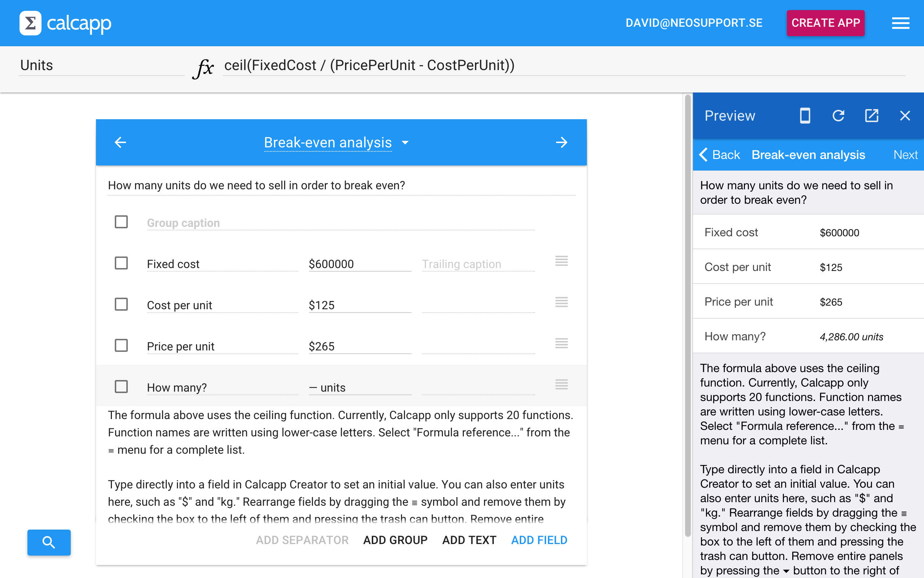Image resolution: width=924 pixels, height=578 pixels.
Task: Click CREATE APP button
Action: (825, 23)
